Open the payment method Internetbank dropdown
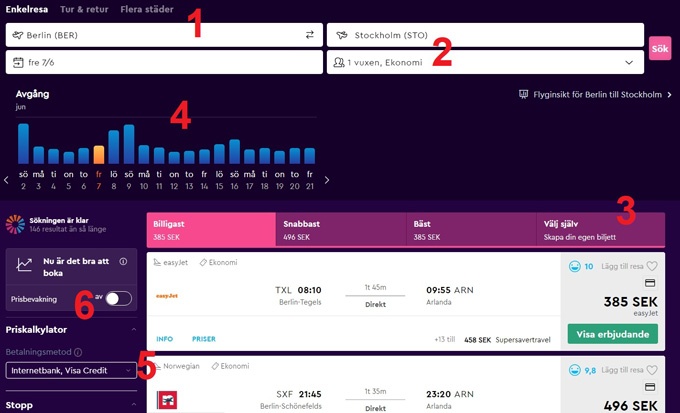680x413 pixels. click(x=71, y=371)
